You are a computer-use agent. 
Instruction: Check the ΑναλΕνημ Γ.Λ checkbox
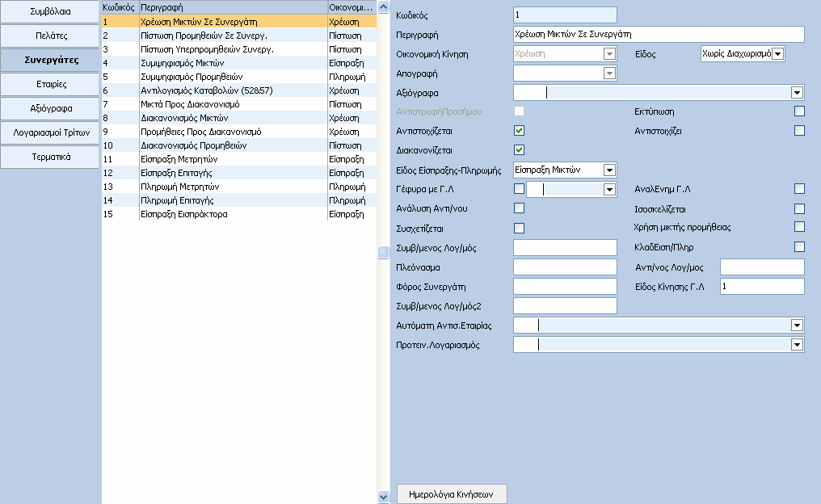click(x=799, y=188)
